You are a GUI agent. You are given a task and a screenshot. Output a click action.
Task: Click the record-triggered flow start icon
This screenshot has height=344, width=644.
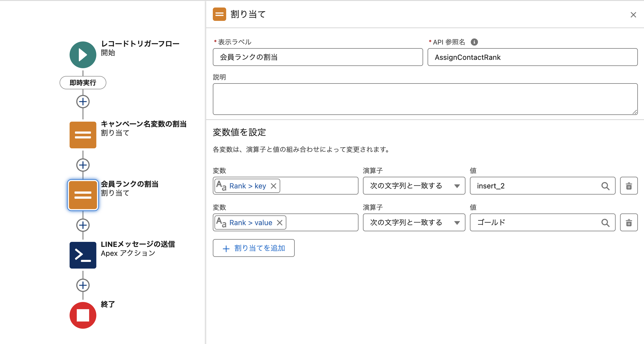click(83, 55)
